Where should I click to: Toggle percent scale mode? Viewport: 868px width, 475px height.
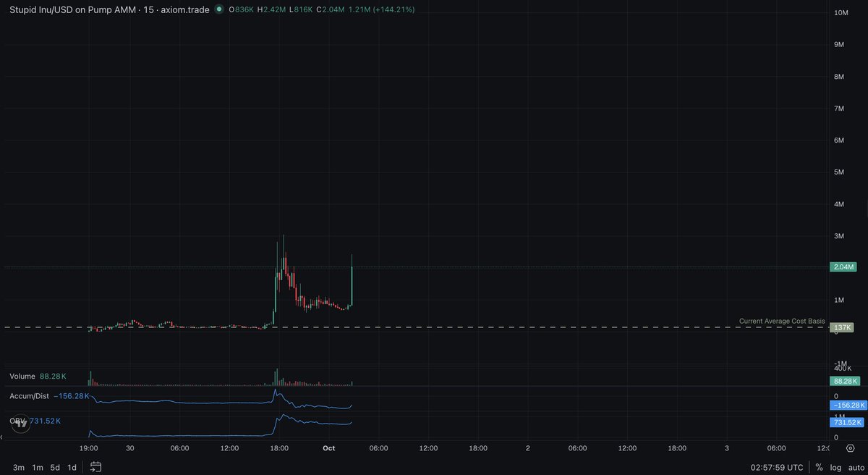point(819,467)
